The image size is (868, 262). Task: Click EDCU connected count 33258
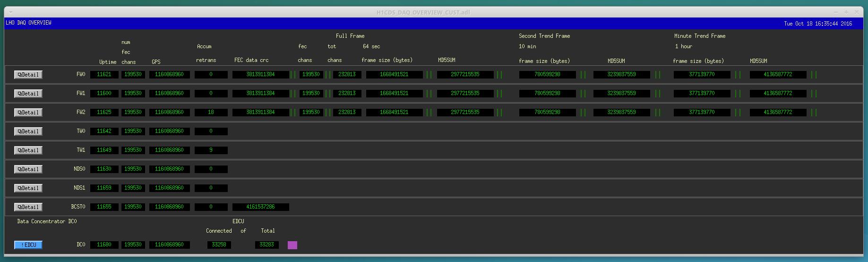(219, 245)
